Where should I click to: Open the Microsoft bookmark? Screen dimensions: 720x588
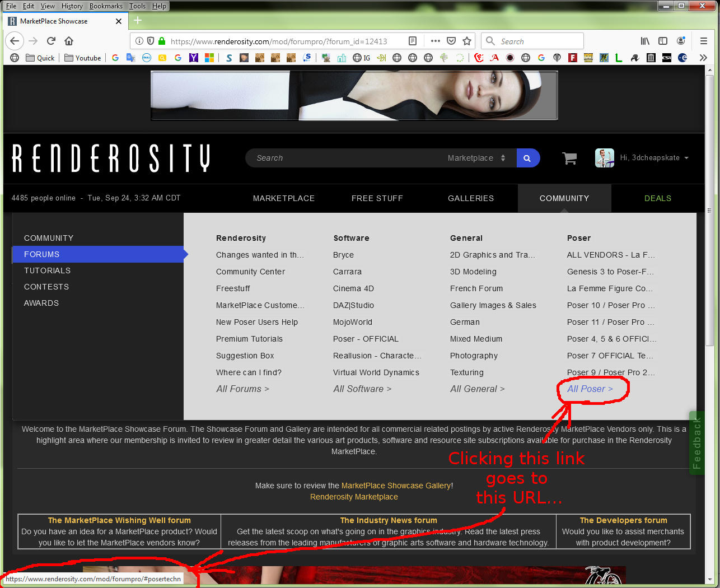pos(209,58)
